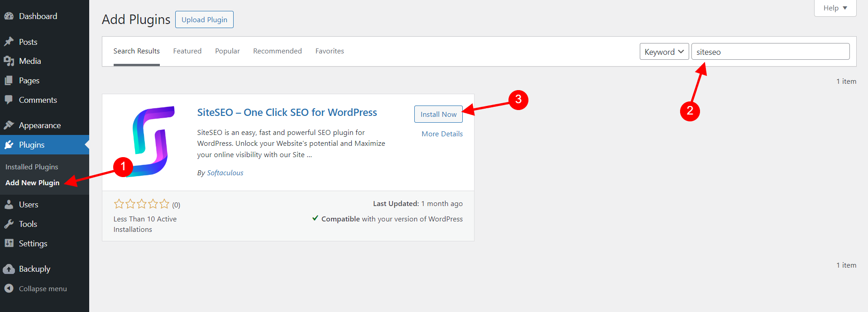Image resolution: width=868 pixels, height=312 pixels.
Task: Click the first rating star of SiteSEO
Action: (119, 204)
